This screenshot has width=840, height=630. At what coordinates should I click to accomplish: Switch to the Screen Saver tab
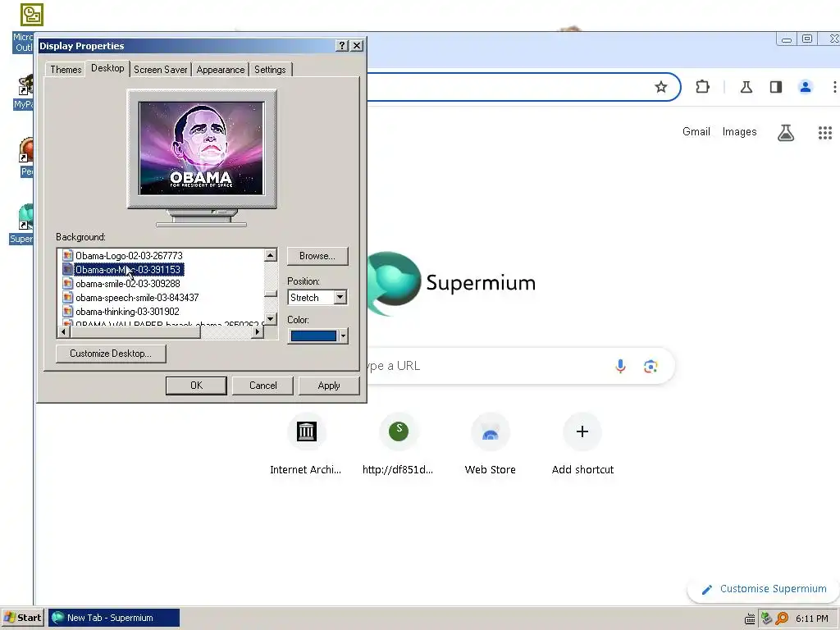coord(160,70)
